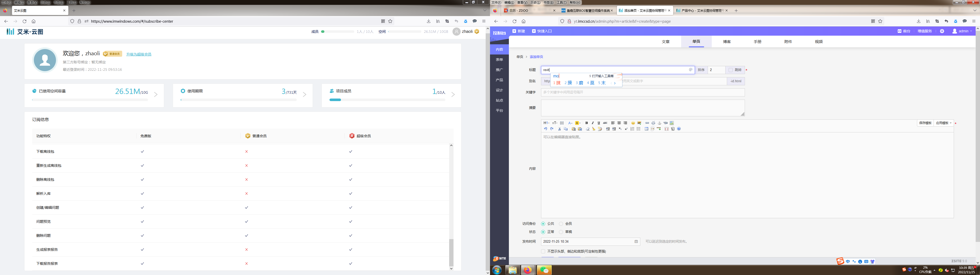
Task: Insert an ordered numbered list
Action: [x=632, y=129]
